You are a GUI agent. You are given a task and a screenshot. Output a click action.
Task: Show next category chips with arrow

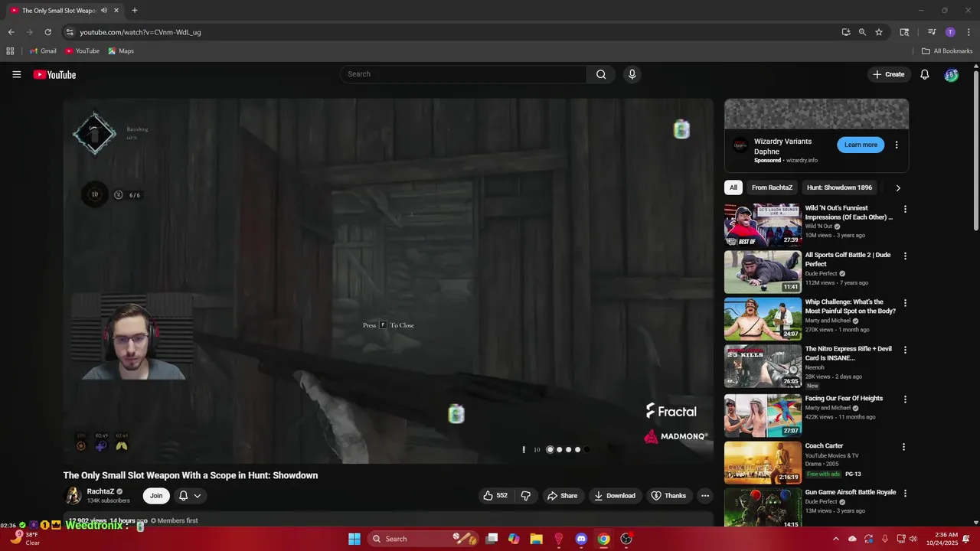coord(898,187)
